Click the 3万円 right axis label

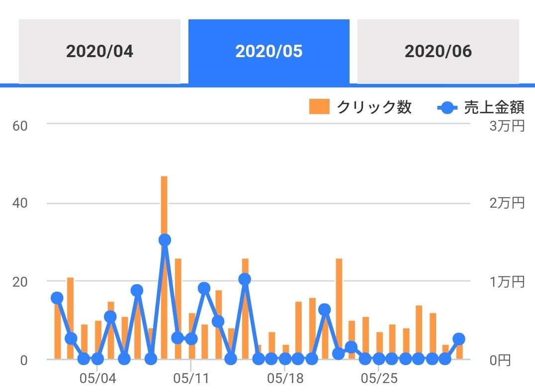tap(507, 126)
